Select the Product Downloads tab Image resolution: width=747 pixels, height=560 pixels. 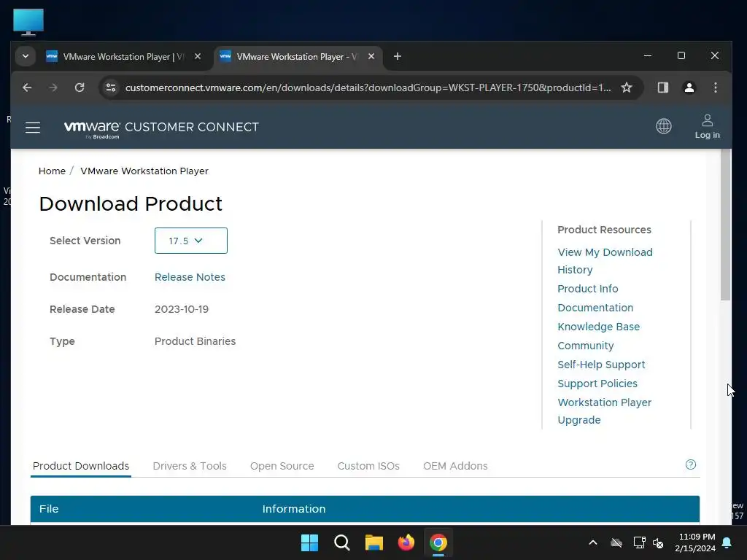point(81,466)
